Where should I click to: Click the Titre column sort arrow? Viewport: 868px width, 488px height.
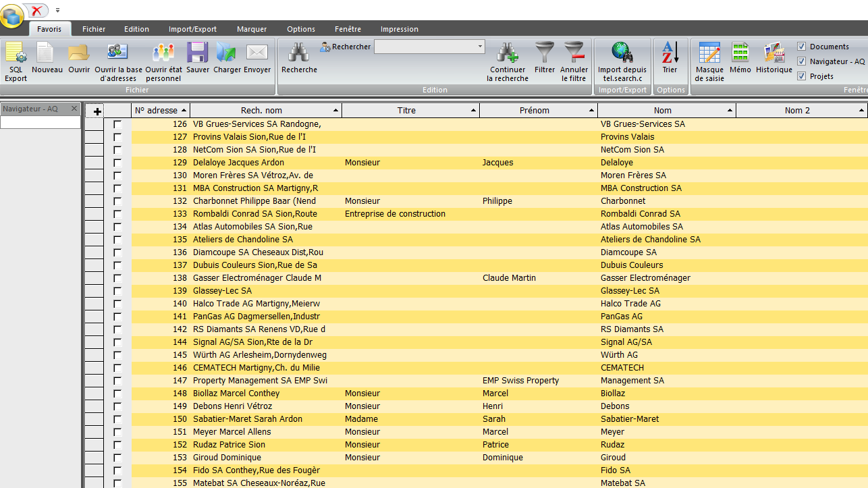[474, 111]
